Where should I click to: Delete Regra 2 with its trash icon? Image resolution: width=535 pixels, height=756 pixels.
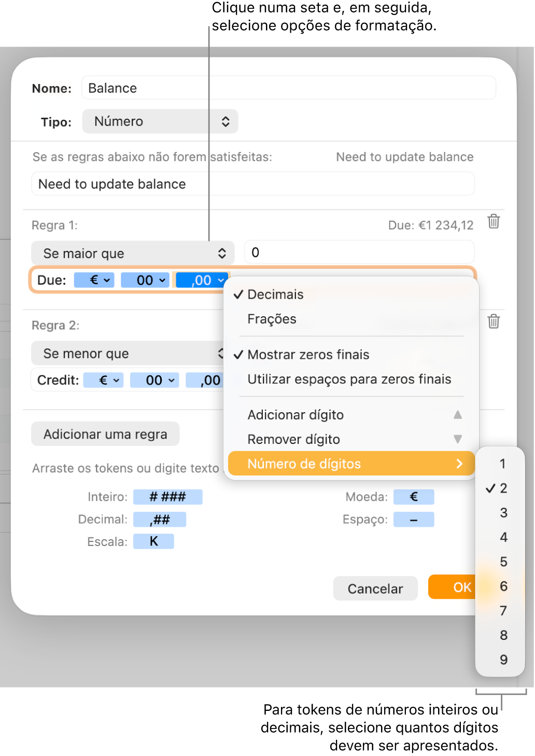click(494, 321)
